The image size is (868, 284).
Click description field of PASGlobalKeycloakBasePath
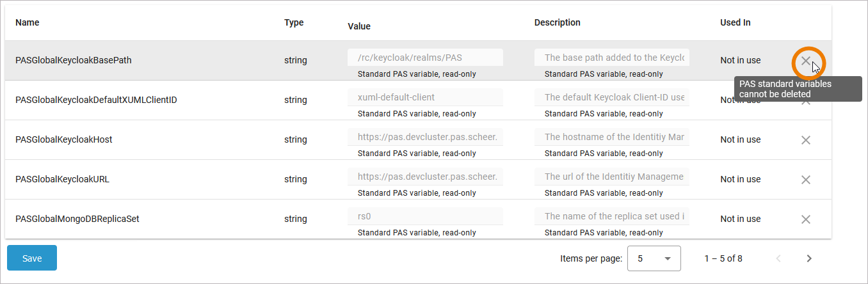(x=611, y=58)
